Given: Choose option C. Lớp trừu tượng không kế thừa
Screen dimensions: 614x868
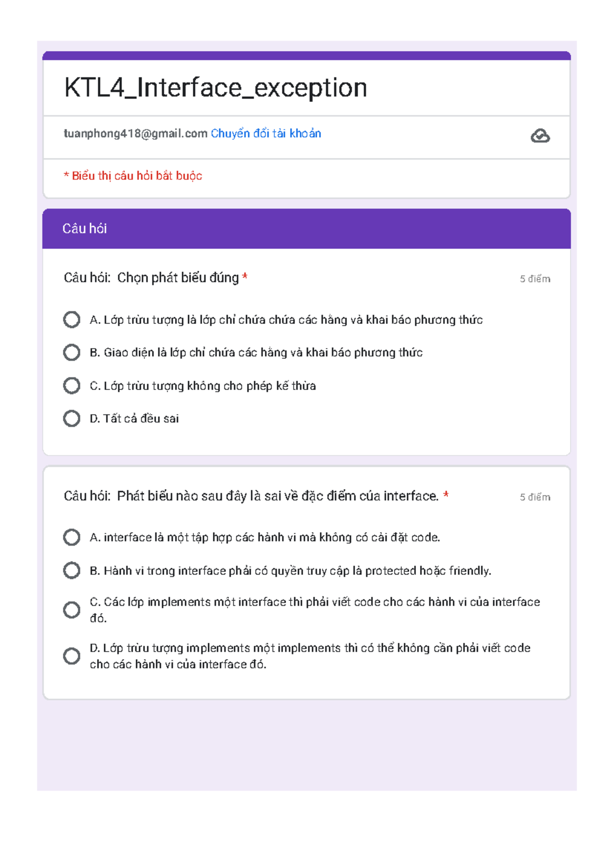Looking at the screenshot, I should click(x=72, y=385).
